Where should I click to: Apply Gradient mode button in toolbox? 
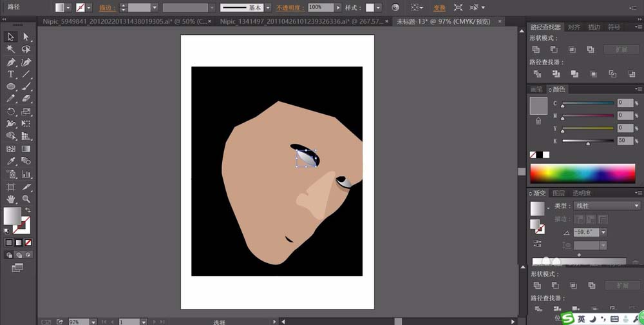(x=19, y=242)
